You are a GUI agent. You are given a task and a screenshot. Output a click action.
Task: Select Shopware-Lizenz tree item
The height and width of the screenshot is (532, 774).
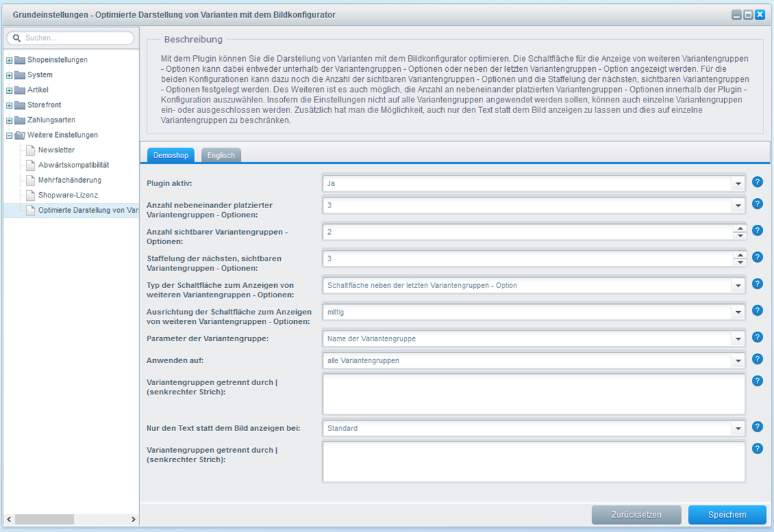tap(68, 196)
